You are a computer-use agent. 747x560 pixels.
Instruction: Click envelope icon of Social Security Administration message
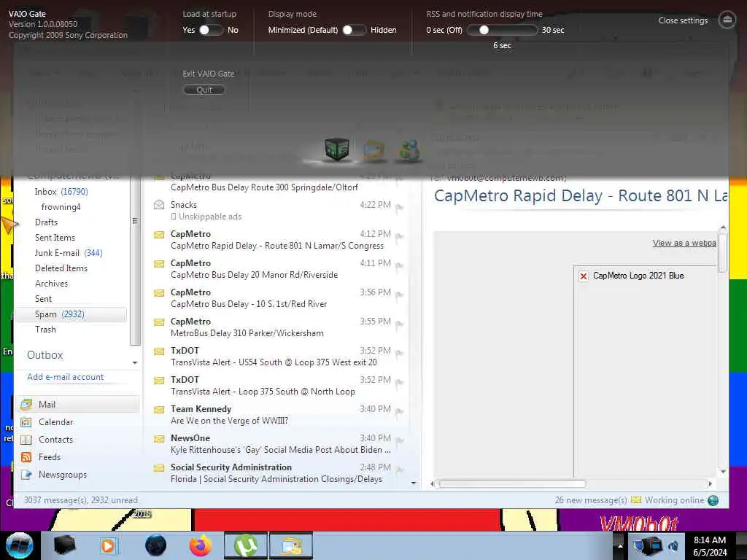[158, 467]
